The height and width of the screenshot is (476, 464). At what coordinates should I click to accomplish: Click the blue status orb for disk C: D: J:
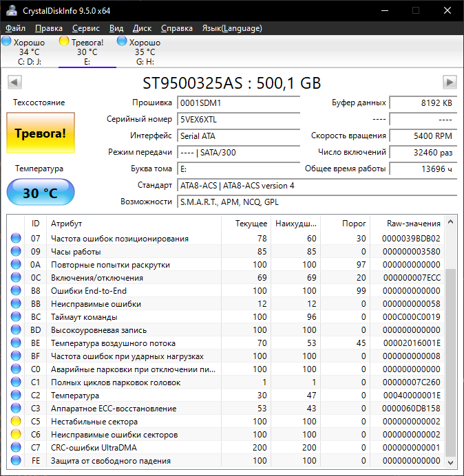(x=6, y=41)
